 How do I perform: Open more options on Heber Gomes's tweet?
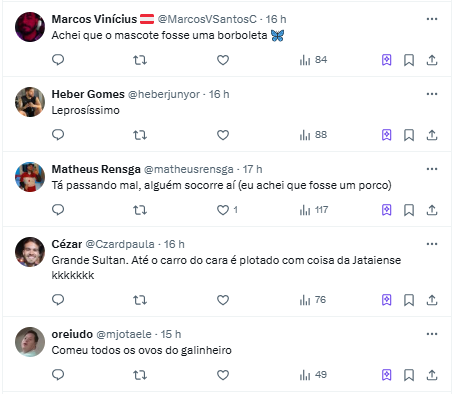pyautogui.click(x=432, y=94)
